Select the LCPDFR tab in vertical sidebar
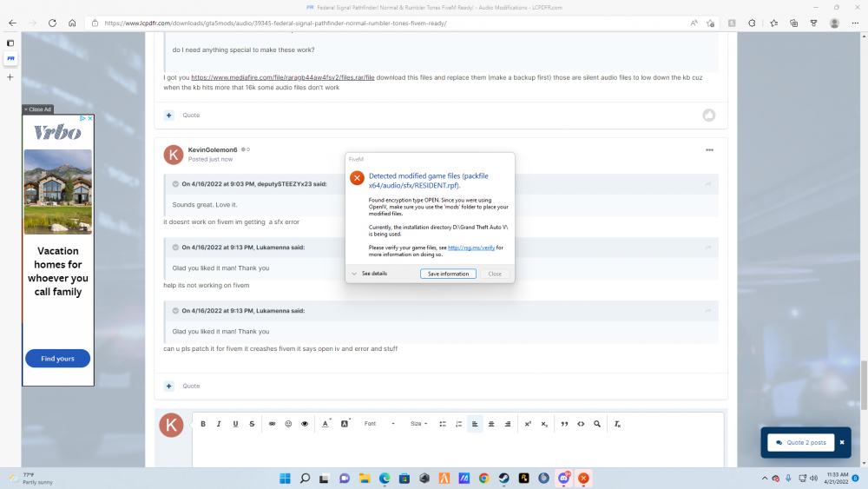Screen dimensions: 868x489 10,58
